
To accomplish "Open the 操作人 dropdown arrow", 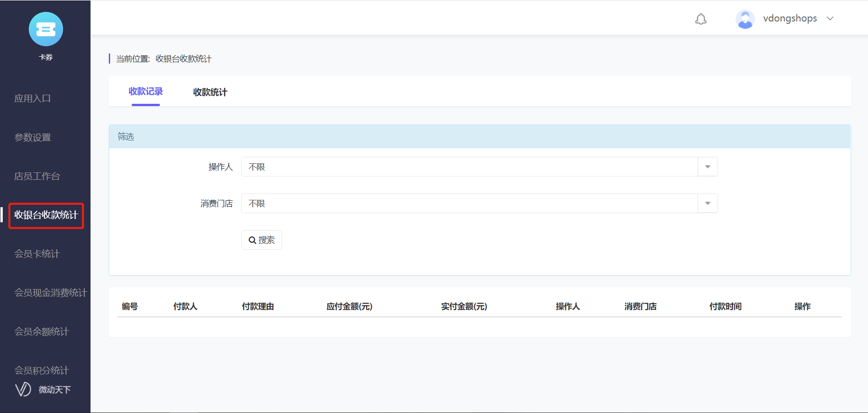I will pyautogui.click(x=708, y=167).
